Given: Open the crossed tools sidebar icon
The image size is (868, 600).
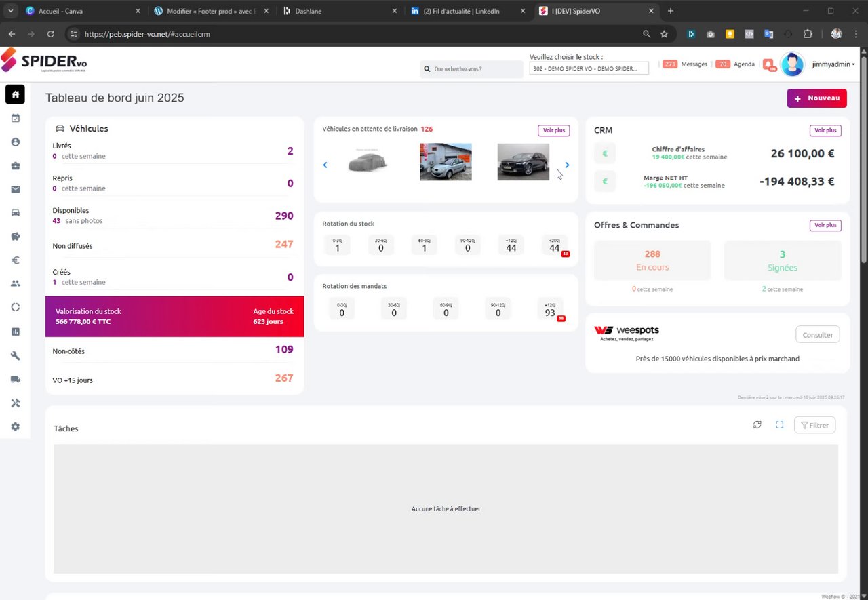Looking at the screenshot, I should [x=15, y=403].
